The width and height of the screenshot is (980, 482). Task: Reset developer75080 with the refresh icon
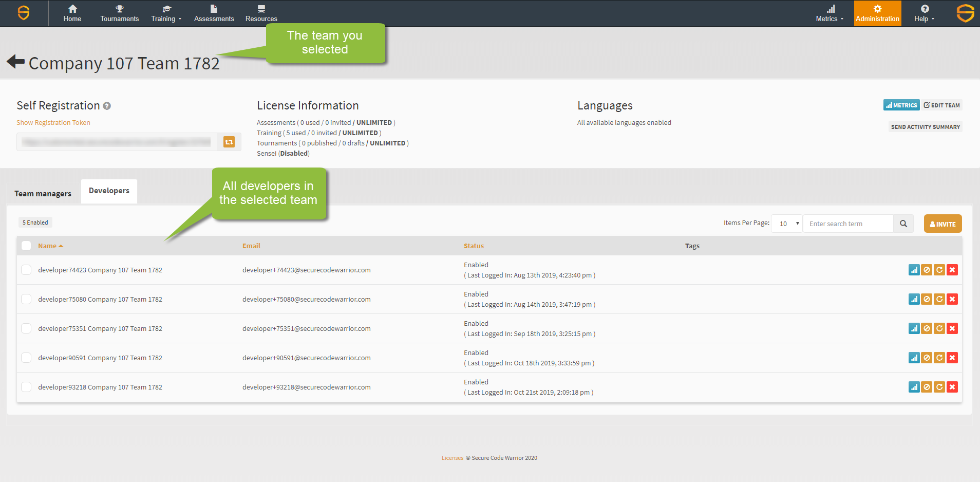tap(939, 299)
